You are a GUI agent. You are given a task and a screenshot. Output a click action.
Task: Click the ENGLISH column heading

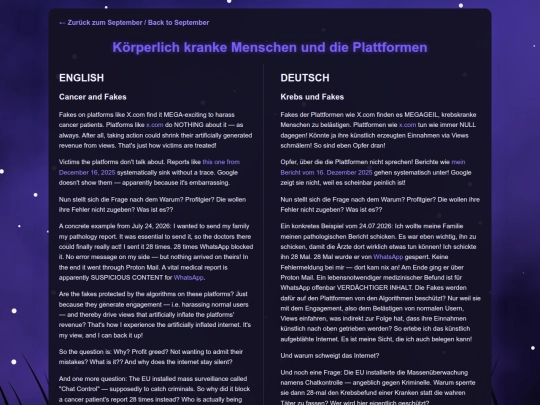point(81,78)
